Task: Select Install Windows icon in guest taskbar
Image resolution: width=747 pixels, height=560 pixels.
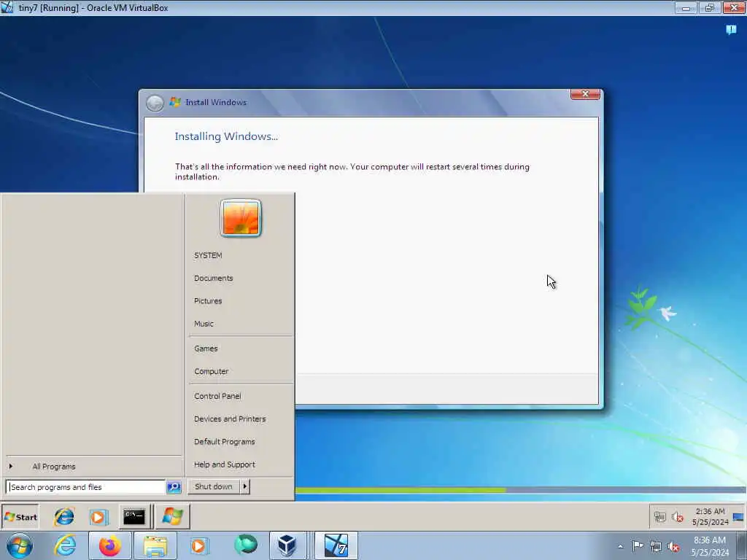Action: pos(172,517)
